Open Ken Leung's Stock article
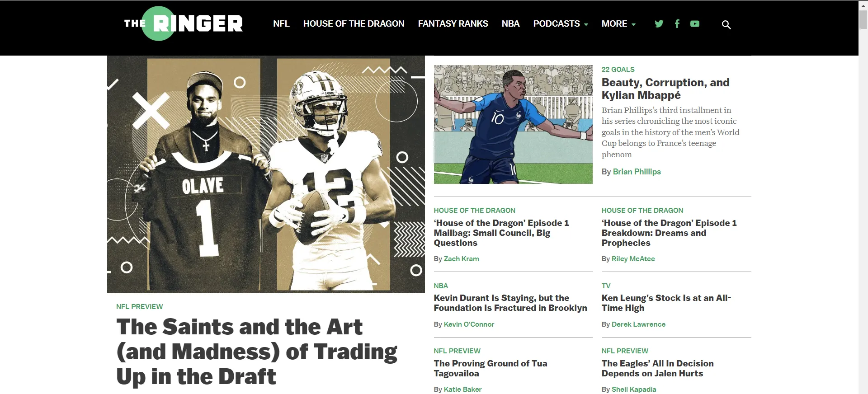Screen dimensions: 868x394 pyautogui.click(x=666, y=303)
